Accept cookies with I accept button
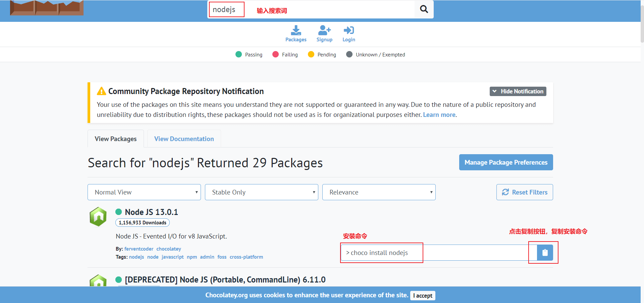The height and width of the screenshot is (303, 644). (423, 296)
